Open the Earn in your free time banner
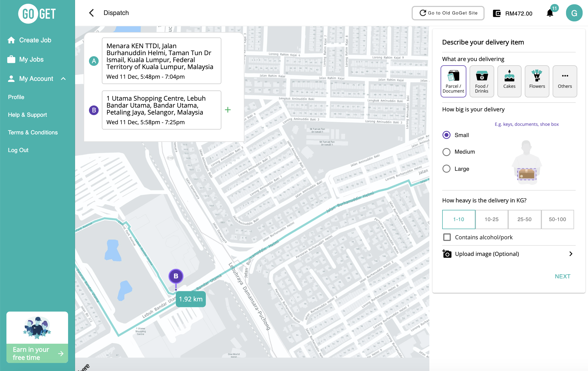Image resolution: width=588 pixels, height=371 pixels. pos(37,353)
